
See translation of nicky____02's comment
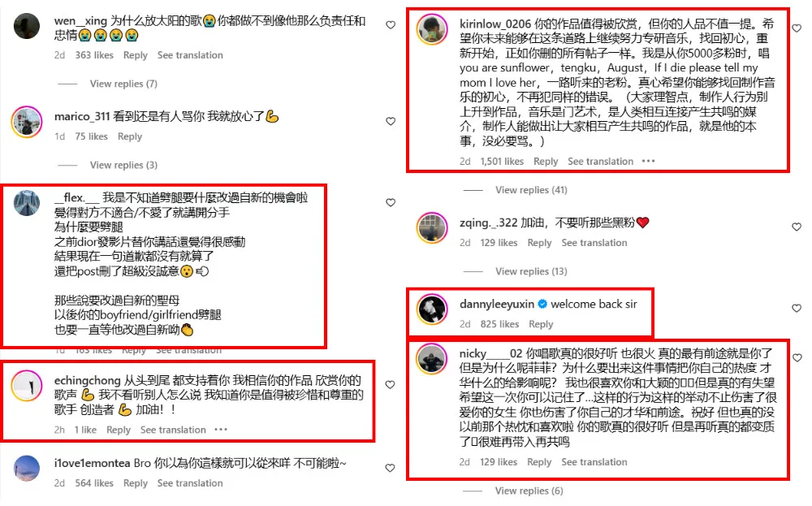coord(594,461)
